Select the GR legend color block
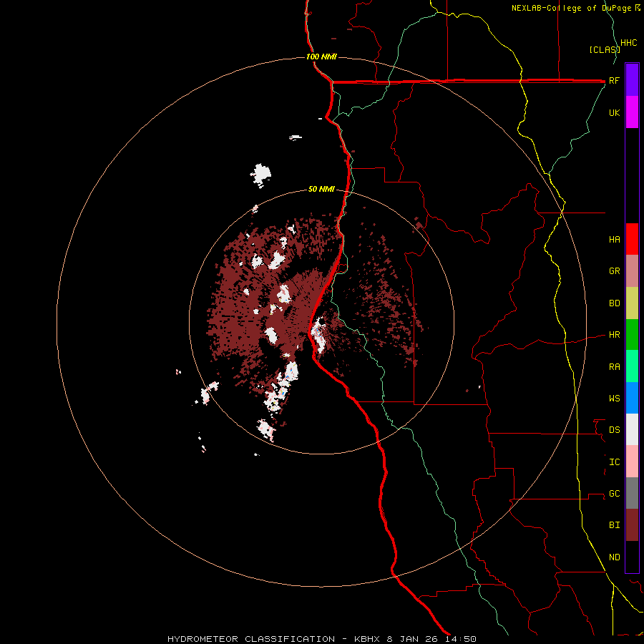This screenshot has height=644, width=644. point(632,270)
